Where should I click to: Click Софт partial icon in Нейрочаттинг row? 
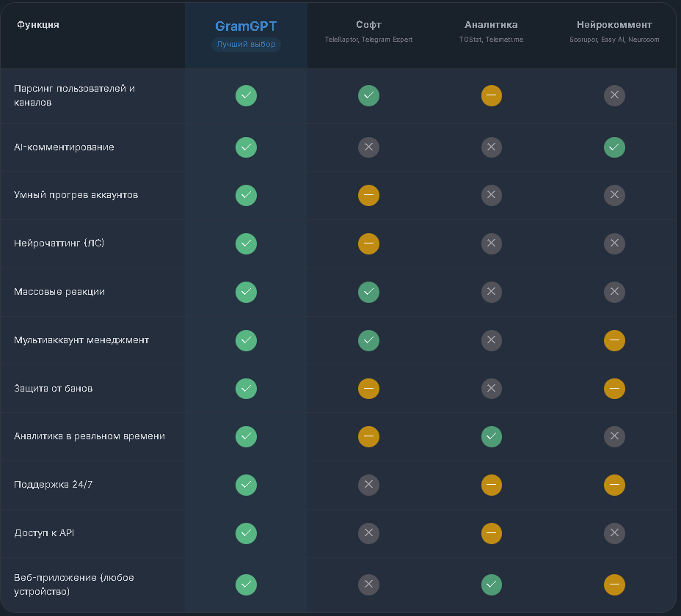click(368, 243)
